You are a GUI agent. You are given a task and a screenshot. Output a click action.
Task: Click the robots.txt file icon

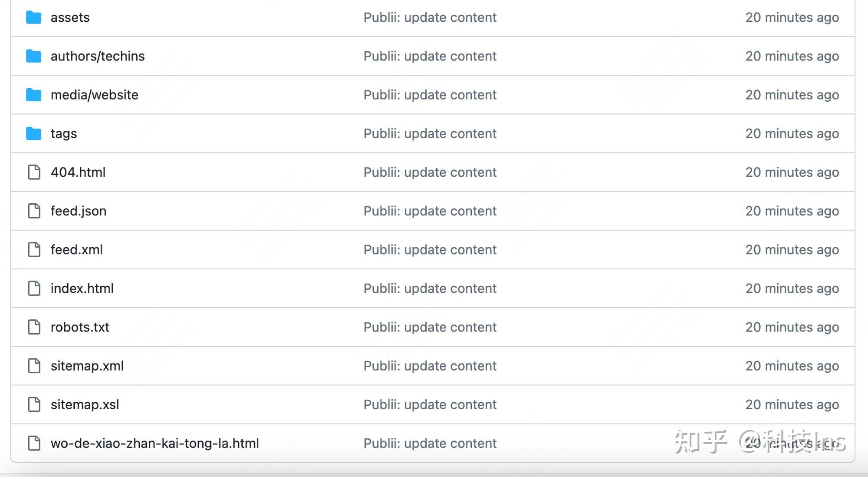click(34, 327)
